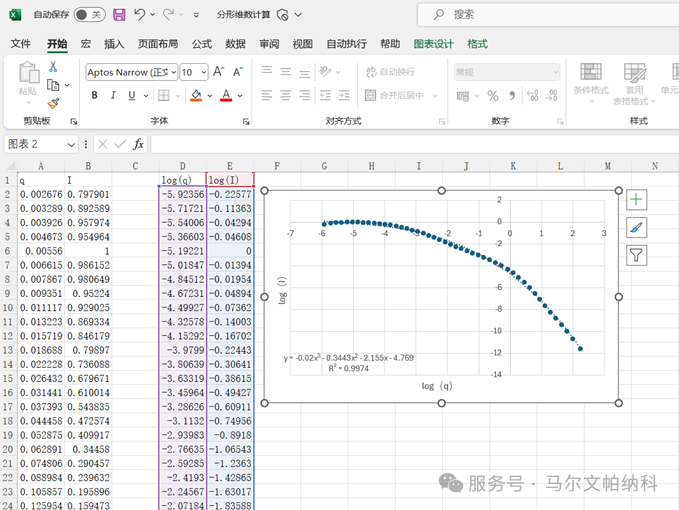The width and height of the screenshot is (679, 510).
Task: Open the Aptos Narrow font dropdown
Action: click(172, 72)
